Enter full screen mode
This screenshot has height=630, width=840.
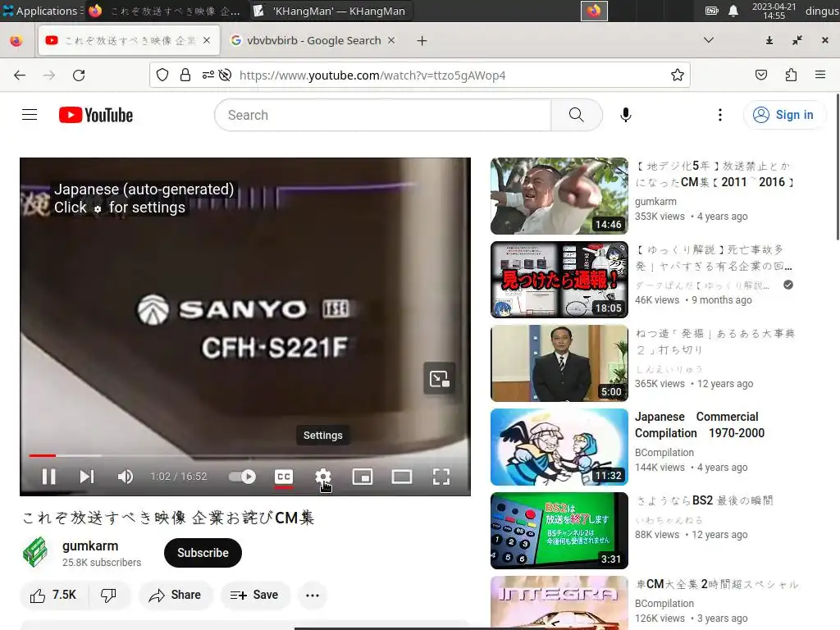coord(441,477)
